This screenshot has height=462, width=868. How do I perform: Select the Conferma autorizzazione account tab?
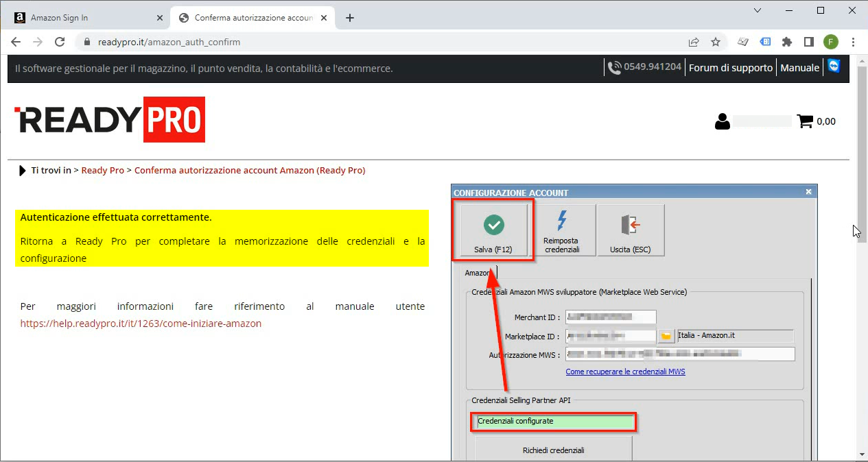pyautogui.click(x=253, y=18)
